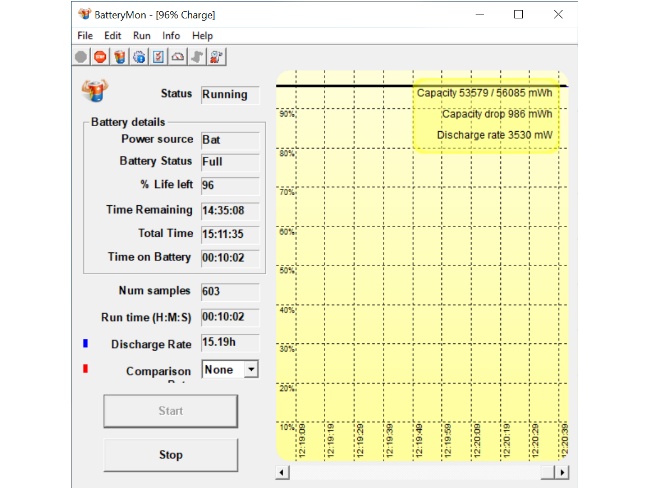Click the Stop button

(170, 455)
